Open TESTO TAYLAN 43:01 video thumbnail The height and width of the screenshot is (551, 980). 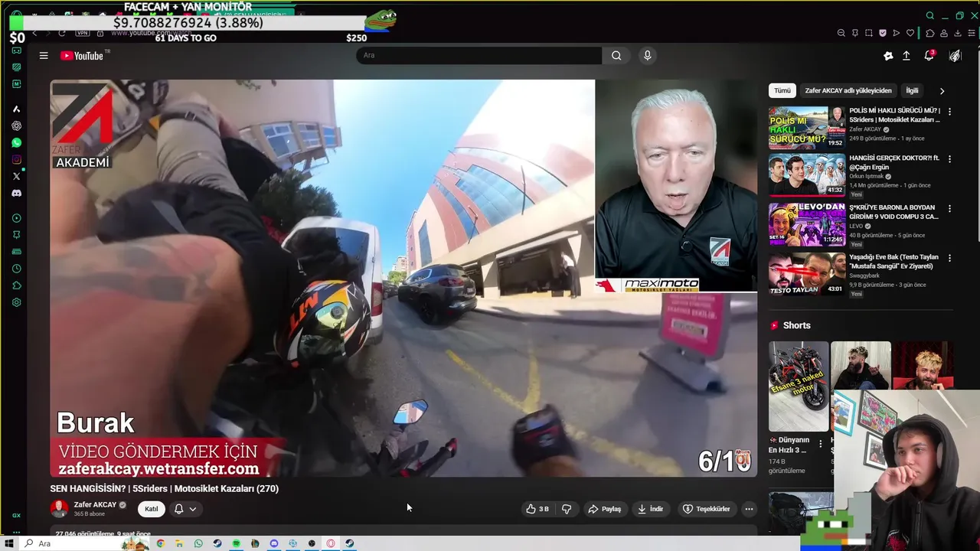(x=807, y=273)
